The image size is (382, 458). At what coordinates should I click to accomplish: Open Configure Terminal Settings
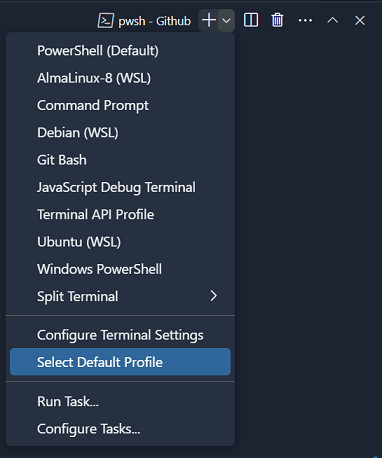coord(120,335)
